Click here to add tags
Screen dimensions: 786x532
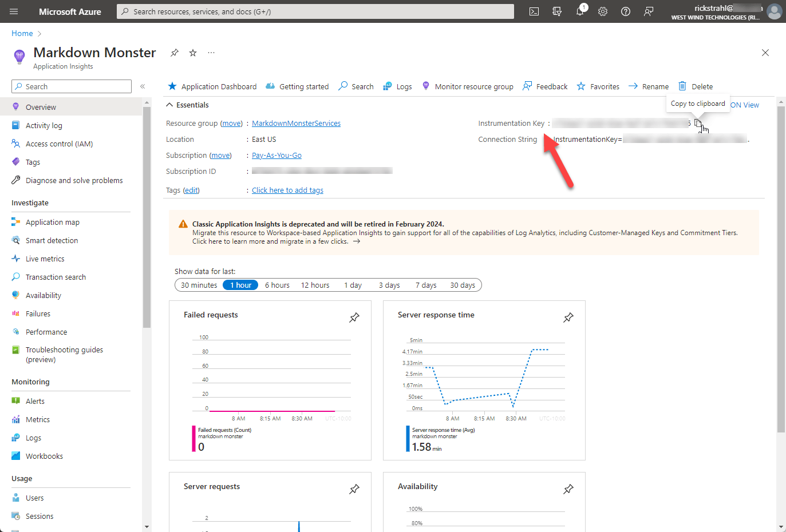click(x=287, y=190)
